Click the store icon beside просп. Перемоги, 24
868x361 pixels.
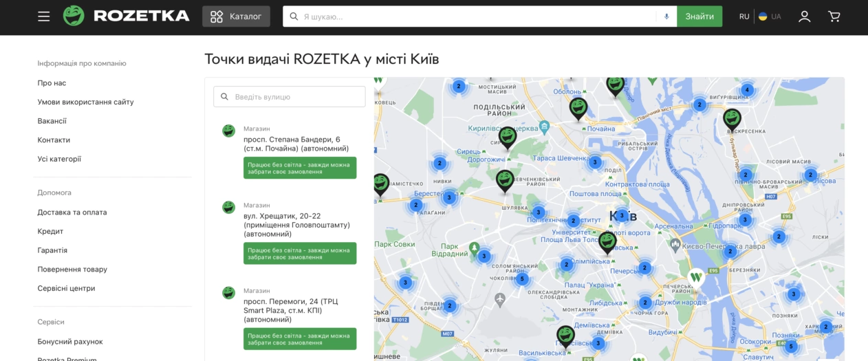click(228, 293)
